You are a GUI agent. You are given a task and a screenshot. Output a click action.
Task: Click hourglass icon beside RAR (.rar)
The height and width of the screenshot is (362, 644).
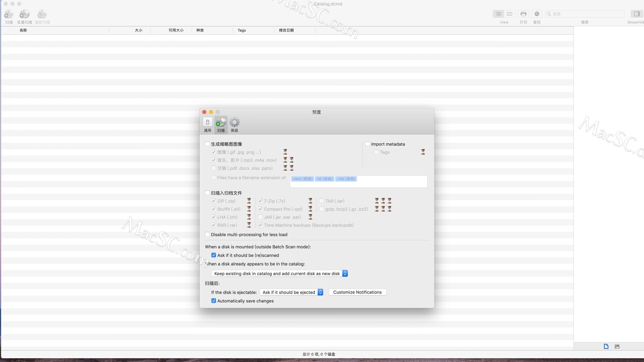pos(249,225)
